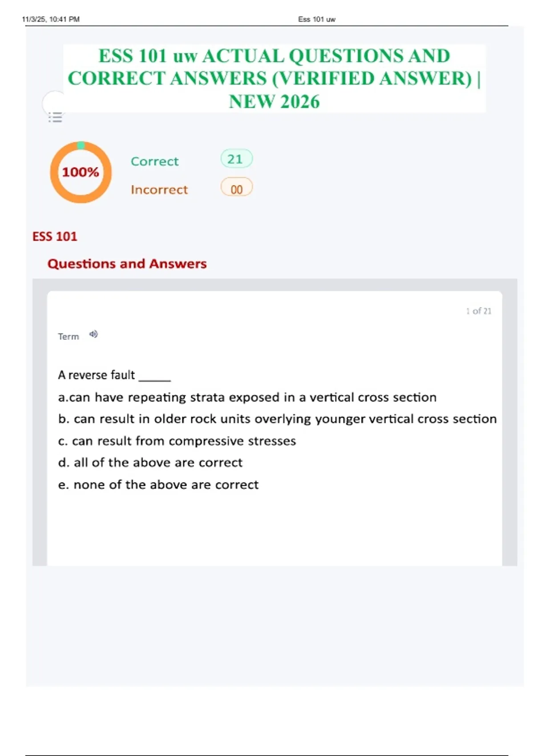Select answer d, all of the above
Image resolution: width=534 pixels, height=756 pixels.
click(x=150, y=462)
